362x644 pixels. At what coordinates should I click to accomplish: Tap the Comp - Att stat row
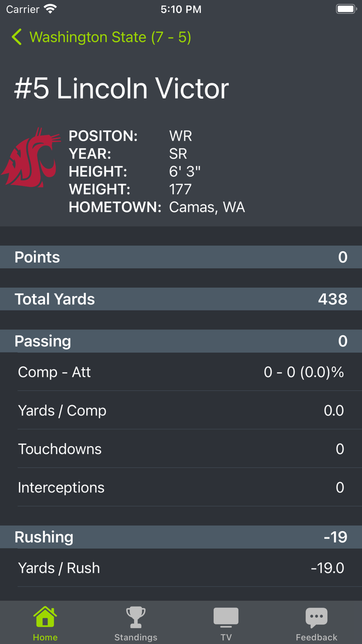click(181, 372)
